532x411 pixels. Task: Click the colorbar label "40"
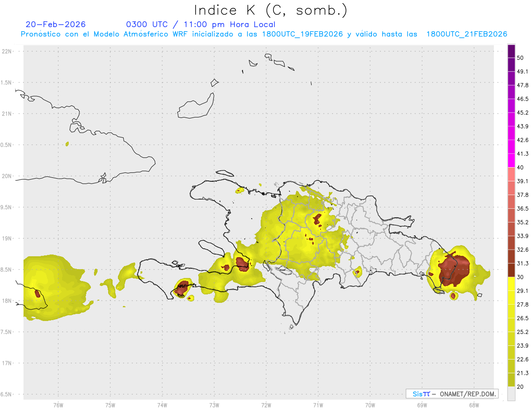[x=520, y=168]
